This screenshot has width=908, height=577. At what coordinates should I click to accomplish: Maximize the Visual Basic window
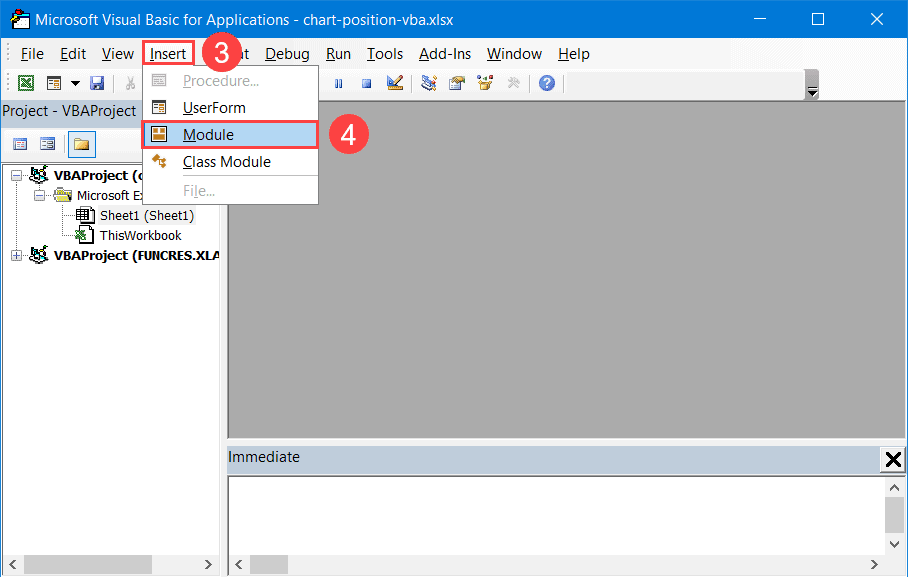point(818,19)
